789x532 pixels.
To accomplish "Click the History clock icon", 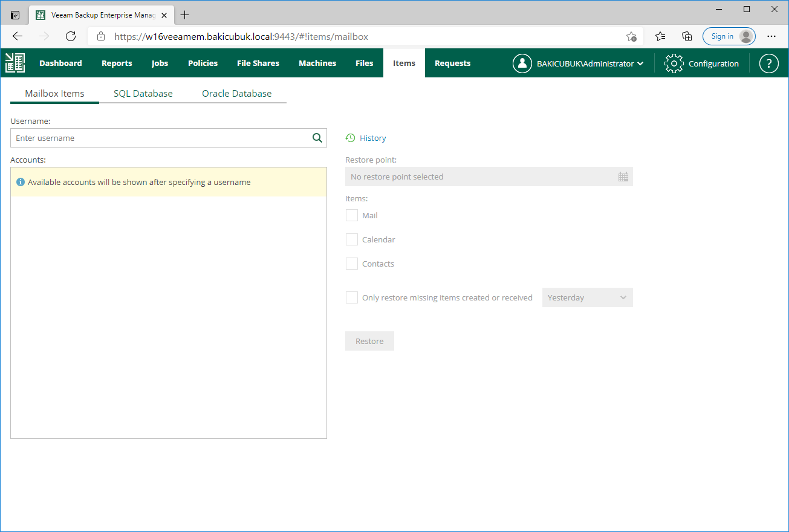I will pos(350,138).
